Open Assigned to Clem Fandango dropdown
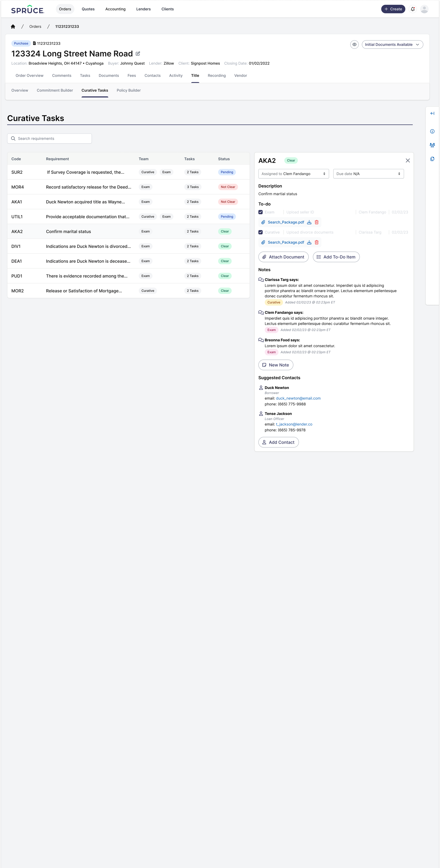The image size is (440, 868). point(293,174)
